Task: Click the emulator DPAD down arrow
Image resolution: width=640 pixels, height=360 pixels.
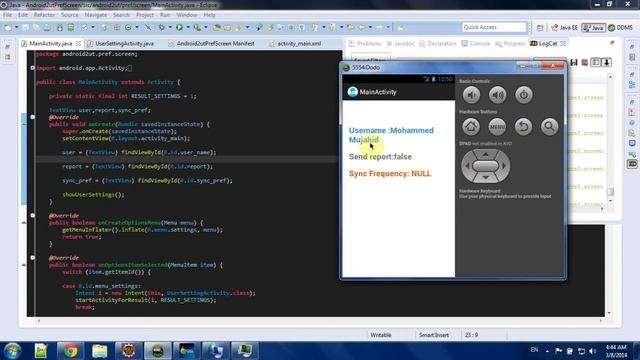Action: tap(485, 178)
